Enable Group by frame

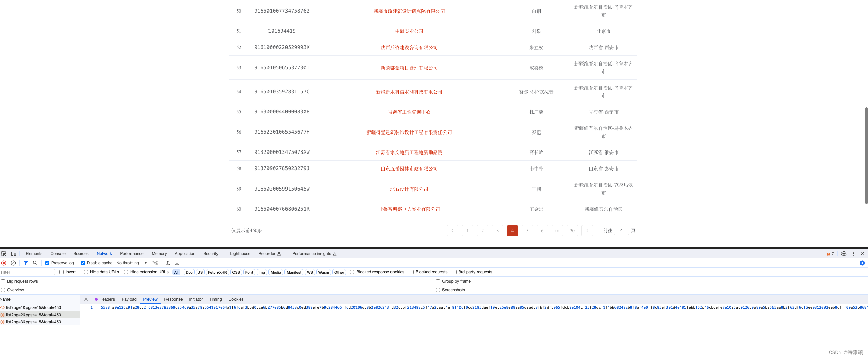point(438,281)
